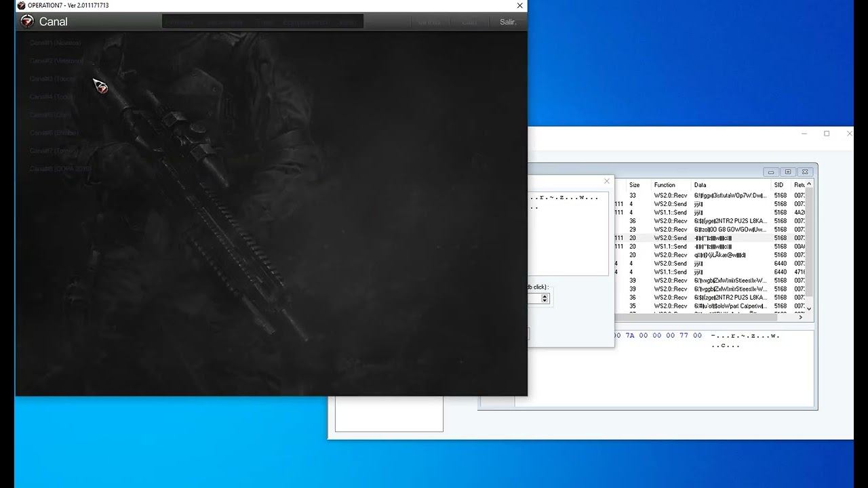Click packet list horizontal scrollbar right arrow

point(800,317)
